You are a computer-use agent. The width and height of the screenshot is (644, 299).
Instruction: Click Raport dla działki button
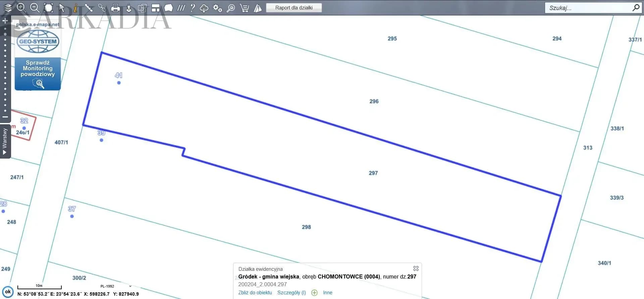coord(294,8)
